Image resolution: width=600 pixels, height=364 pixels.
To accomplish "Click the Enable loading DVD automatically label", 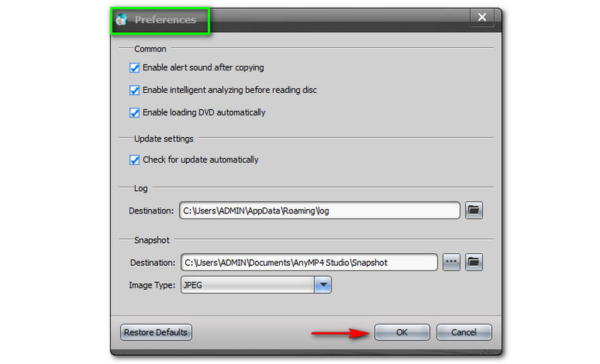I will tap(204, 112).
